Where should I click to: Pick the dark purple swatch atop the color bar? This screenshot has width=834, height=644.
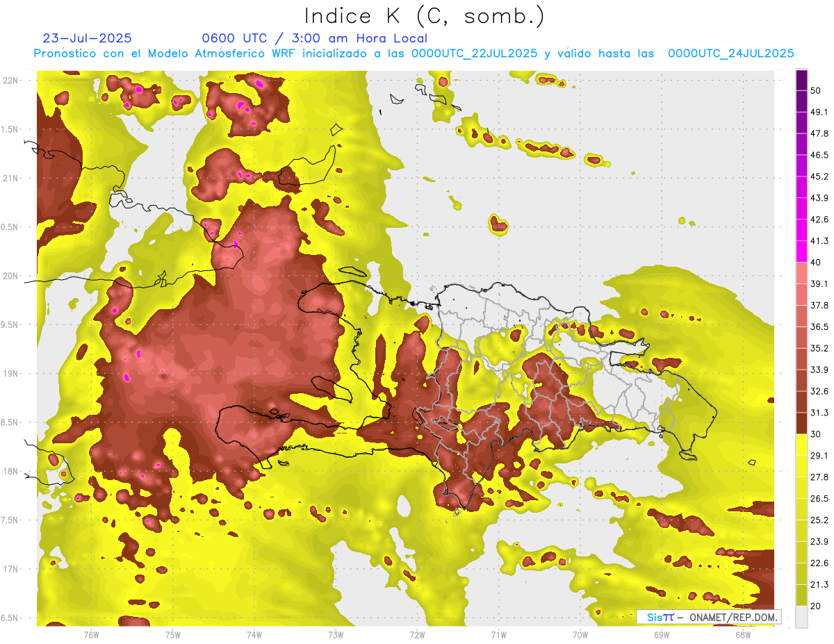click(801, 80)
